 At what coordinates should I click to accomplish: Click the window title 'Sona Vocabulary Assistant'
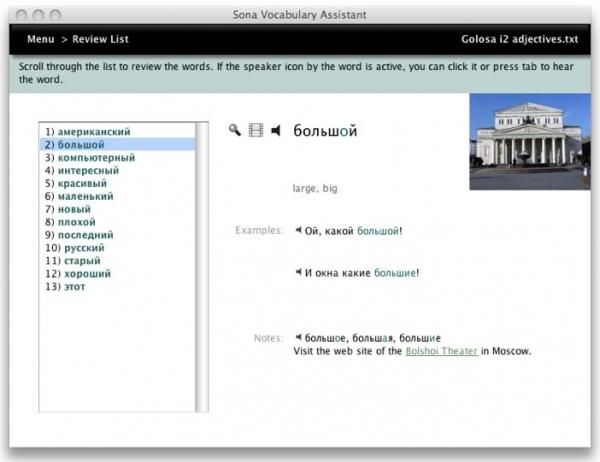pos(300,15)
